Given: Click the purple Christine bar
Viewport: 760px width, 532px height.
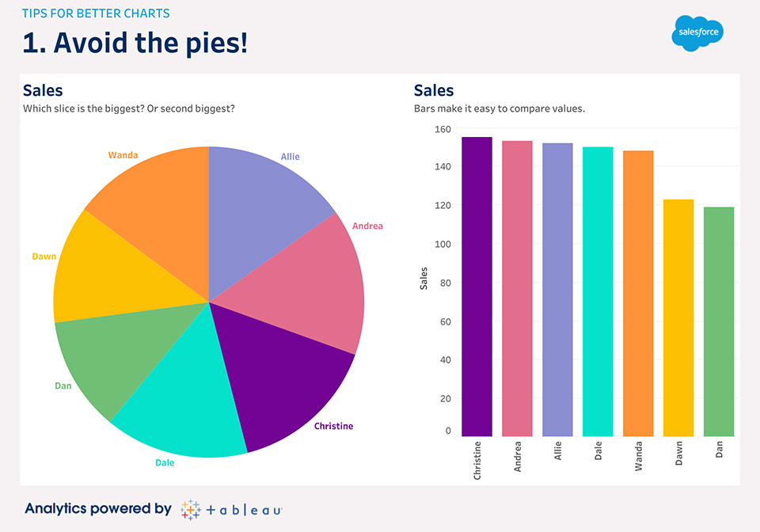Looking at the screenshot, I should tap(477, 287).
